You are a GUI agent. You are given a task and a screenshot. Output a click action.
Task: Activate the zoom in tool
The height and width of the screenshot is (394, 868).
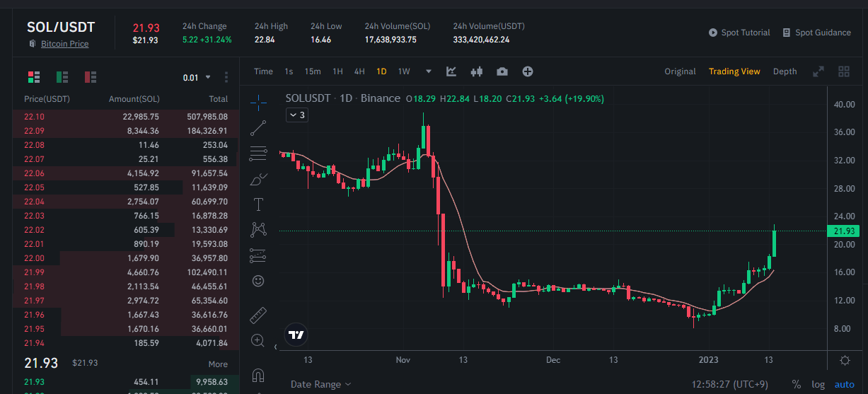[258, 340]
